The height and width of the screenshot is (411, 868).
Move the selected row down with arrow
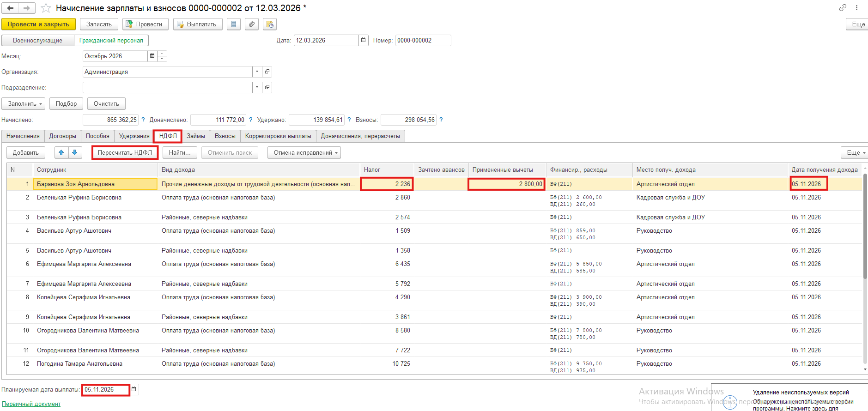coord(75,152)
